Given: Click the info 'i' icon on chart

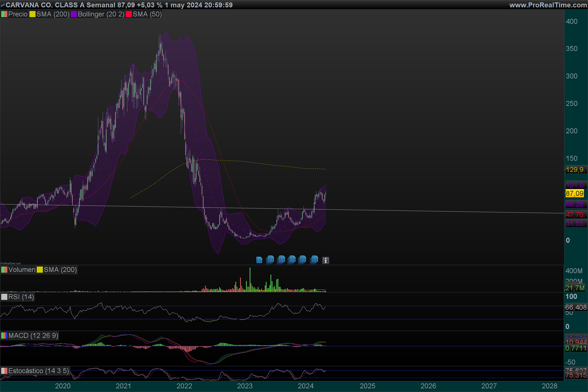Looking at the screenshot, I should (326, 260).
